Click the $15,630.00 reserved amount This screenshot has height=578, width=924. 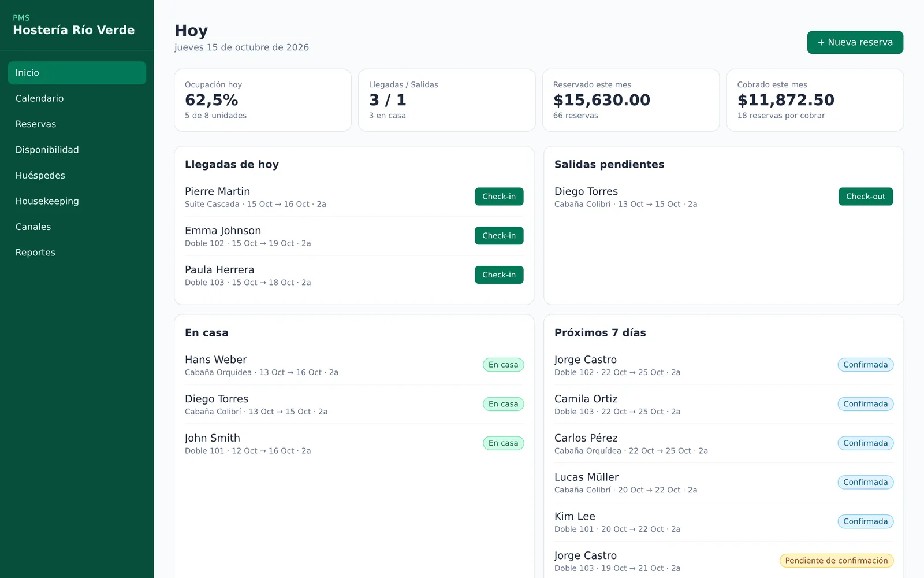point(602,100)
